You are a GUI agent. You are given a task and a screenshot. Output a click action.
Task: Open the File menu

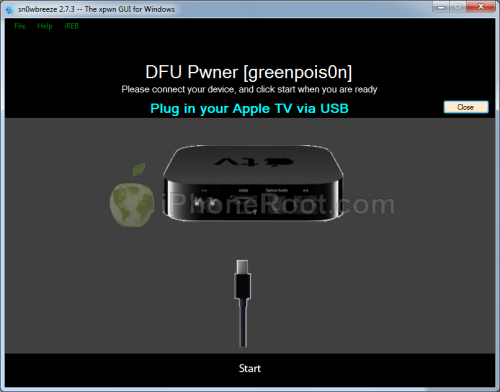[x=20, y=26]
